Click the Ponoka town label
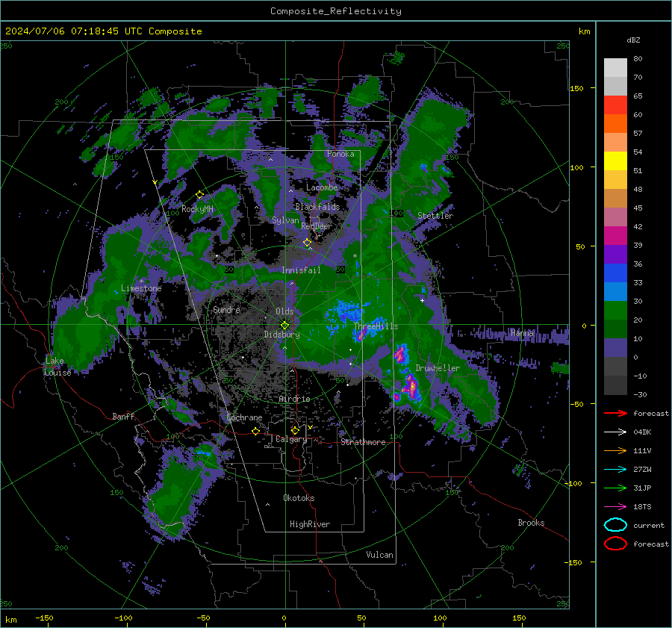Screen dimensions: 672x628 340,155
